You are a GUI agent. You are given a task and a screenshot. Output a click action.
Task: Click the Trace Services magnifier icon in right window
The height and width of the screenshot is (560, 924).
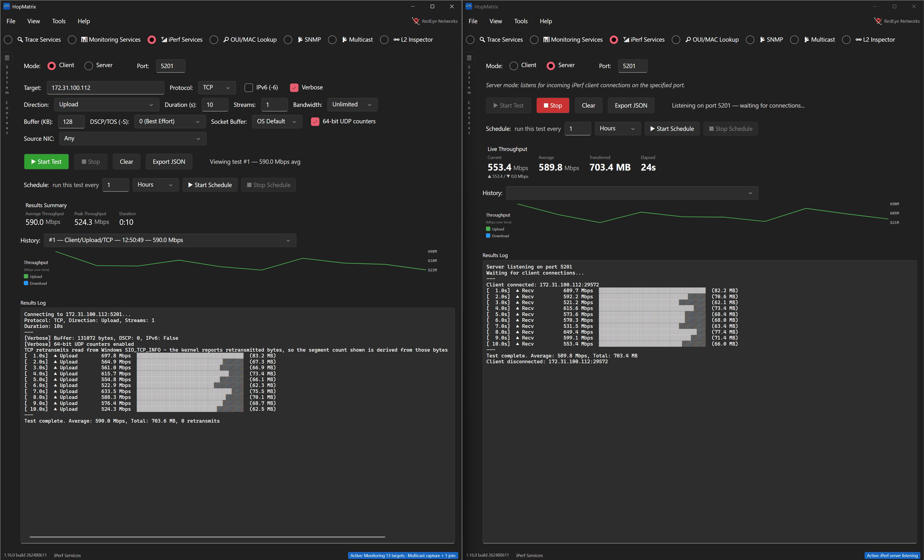tap(482, 39)
